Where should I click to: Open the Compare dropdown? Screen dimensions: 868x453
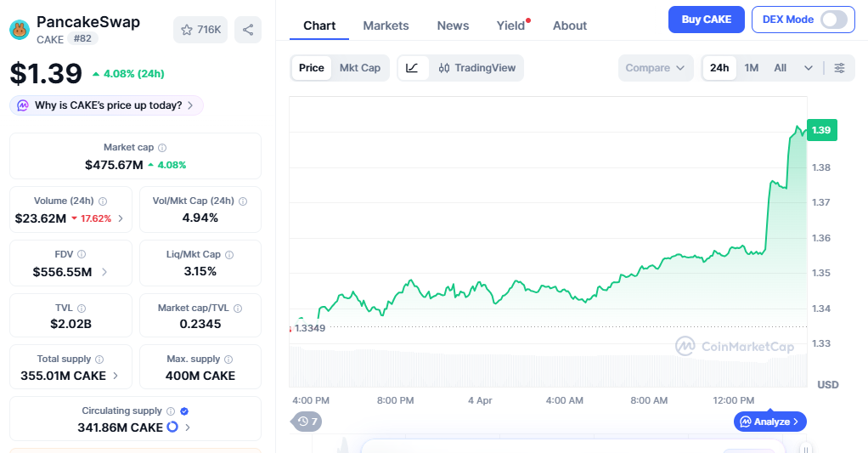click(x=656, y=68)
